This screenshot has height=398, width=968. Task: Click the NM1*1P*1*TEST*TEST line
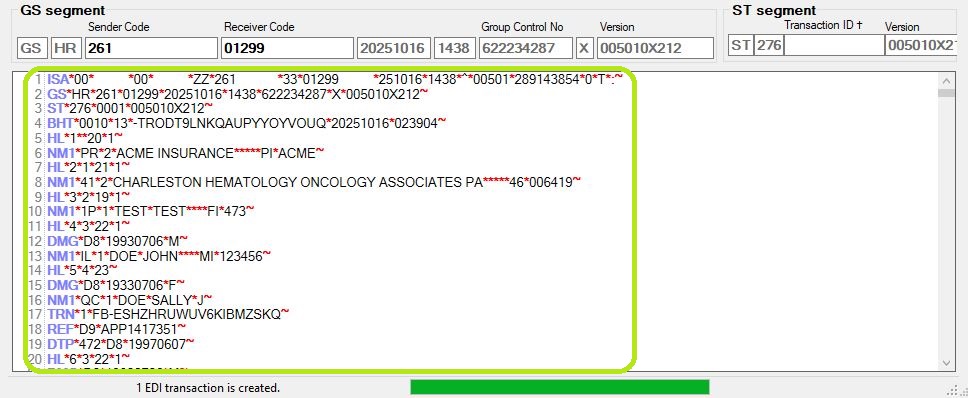coord(151,212)
